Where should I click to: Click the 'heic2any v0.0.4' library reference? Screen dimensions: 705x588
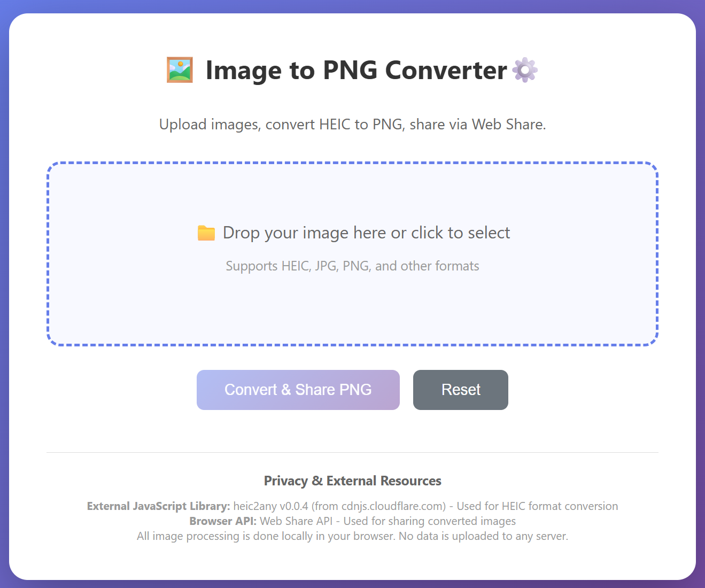click(273, 506)
